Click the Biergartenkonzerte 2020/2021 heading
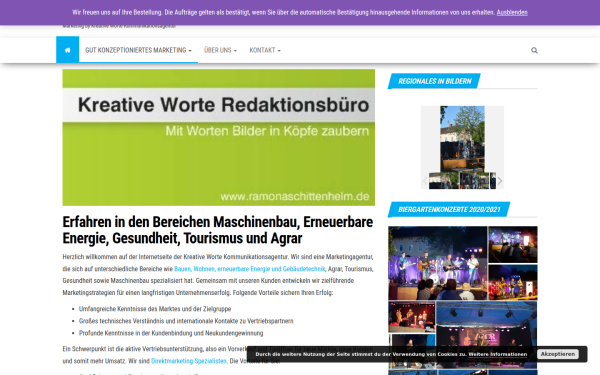The height and width of the screenshot is (375, 600). [x=449, y=209]
